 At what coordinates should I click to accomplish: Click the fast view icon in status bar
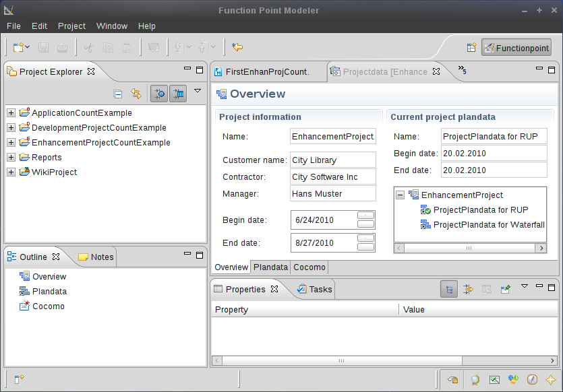coord(19,379)
